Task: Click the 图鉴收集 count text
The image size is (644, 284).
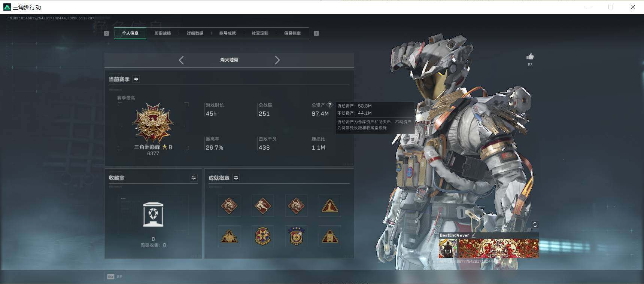Action: click(x=153, y=245)
